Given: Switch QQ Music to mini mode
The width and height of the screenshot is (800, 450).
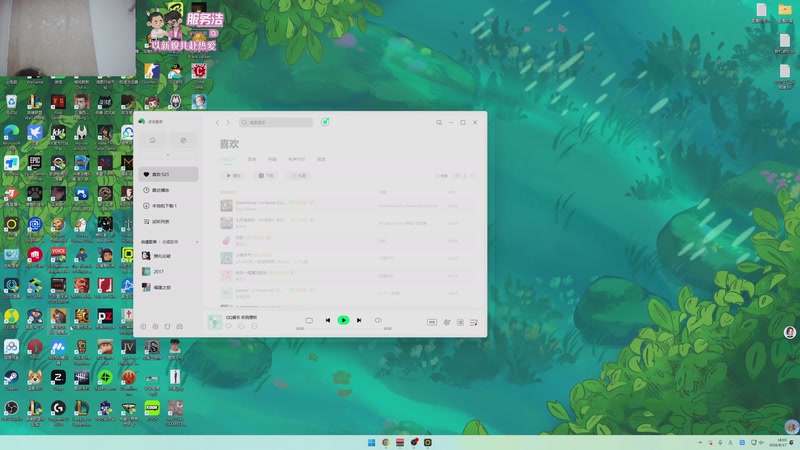Looking at the screenshot, I should 439,122.
